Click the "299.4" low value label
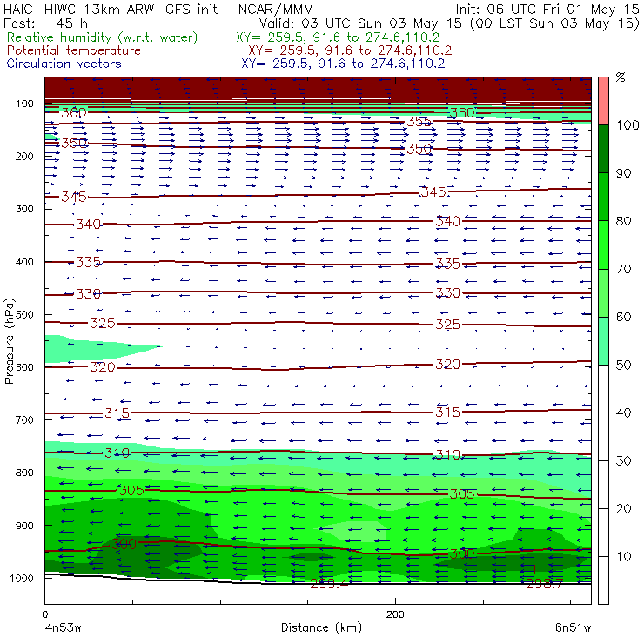Screen dimensions: 644x644 click(329, 584)
